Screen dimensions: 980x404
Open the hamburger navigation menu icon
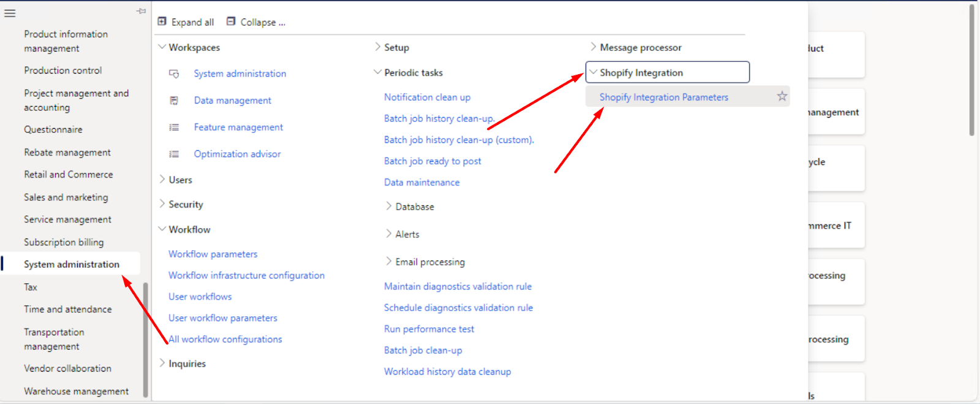[x=10, y=13]
